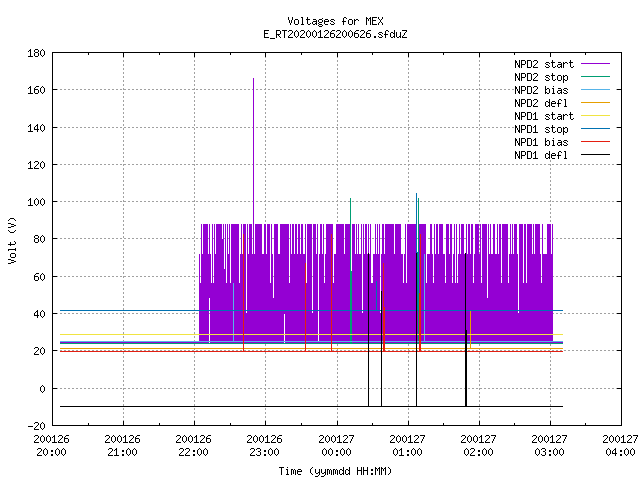This screenshot has width=640, height=480.
Task: Click the x-axis tick label 200126 21:00
Action: coord(122,446)
